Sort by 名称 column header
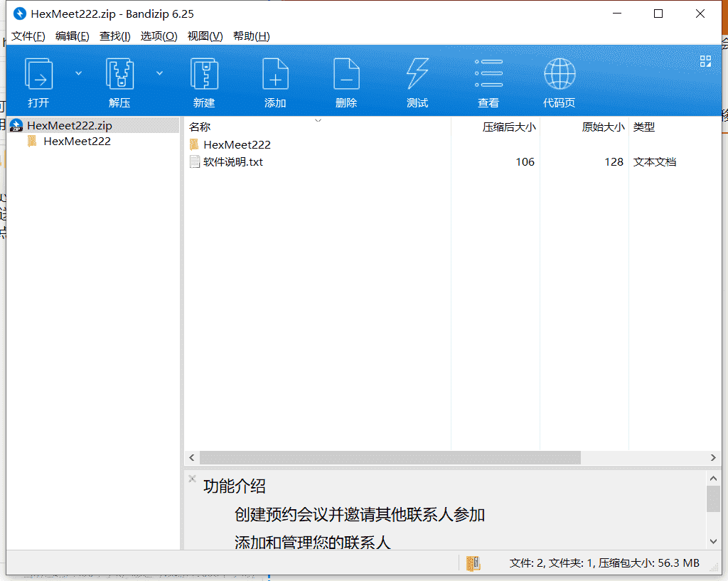Screen dimensions: 728x581 [200, 127]
